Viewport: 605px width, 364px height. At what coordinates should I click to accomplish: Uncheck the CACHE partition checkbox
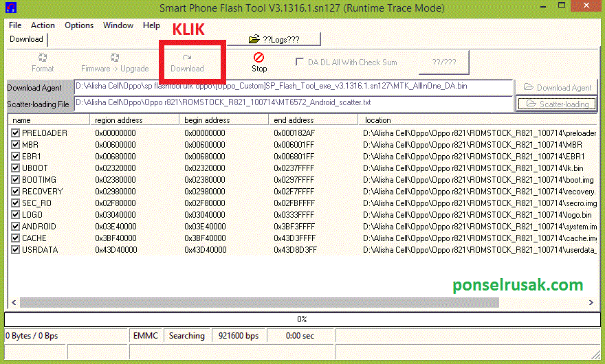pyautogui.click(x=15, y=238)
